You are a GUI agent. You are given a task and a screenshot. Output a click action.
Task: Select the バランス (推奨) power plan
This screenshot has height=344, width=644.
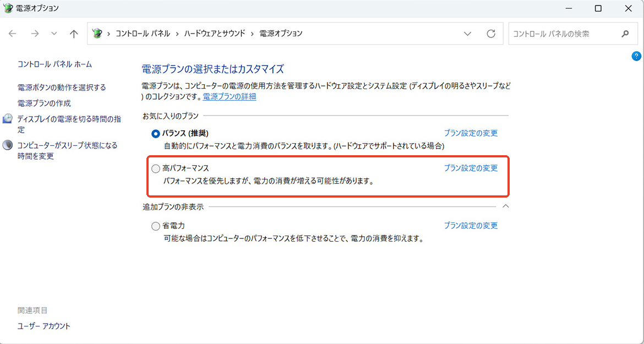click(x=156, y=133)
